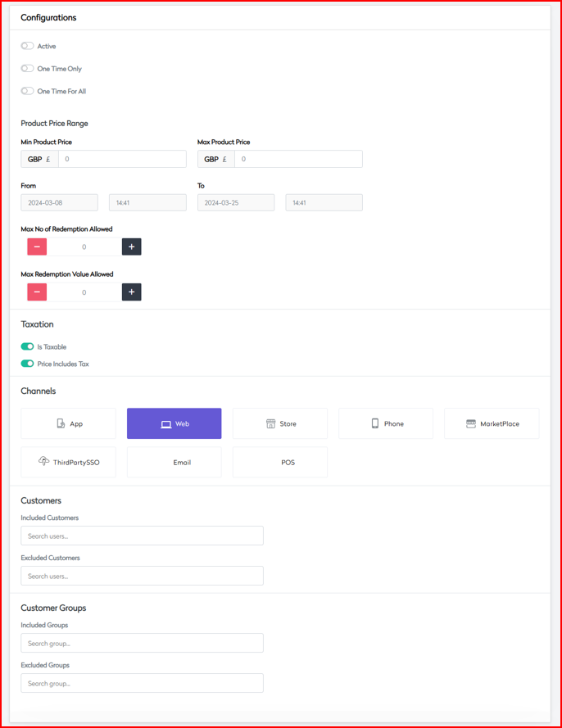Select the Email channel
The image size is (562, 728).
[x=174, y=462]
